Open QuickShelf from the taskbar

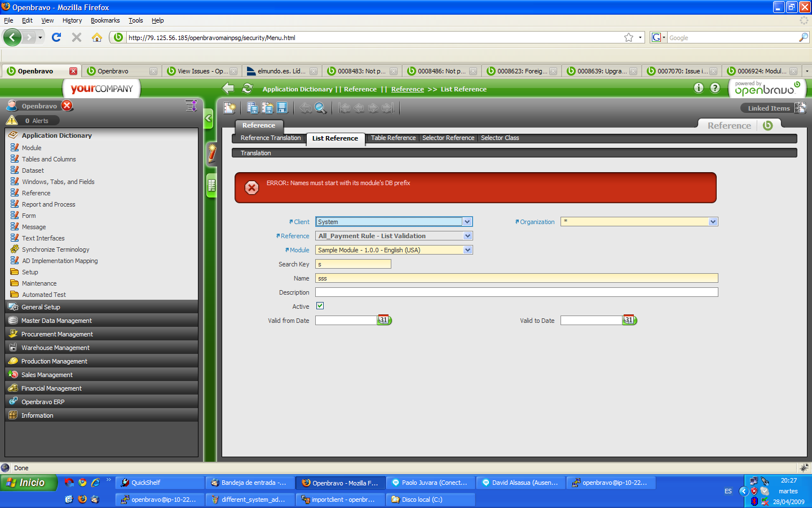tap(160, 483)
